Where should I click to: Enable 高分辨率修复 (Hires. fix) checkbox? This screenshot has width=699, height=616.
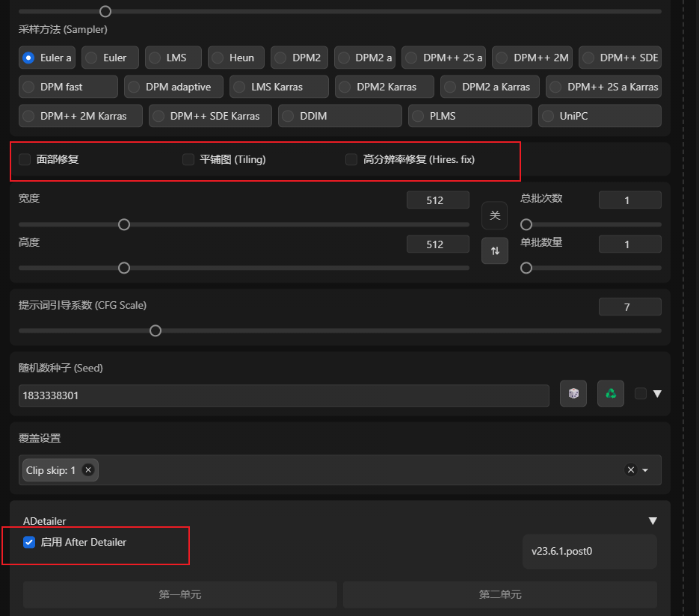[351, 159]
